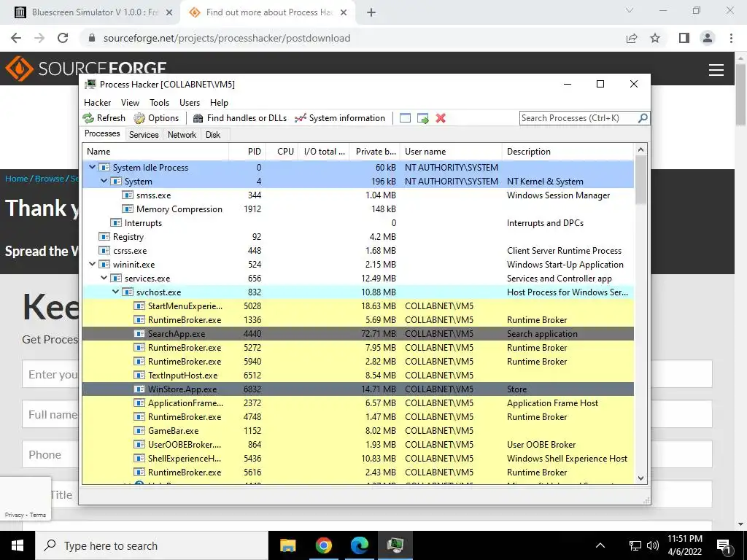Select the Interrupts process row
The image size is (747, 560).
click(357, 223)
